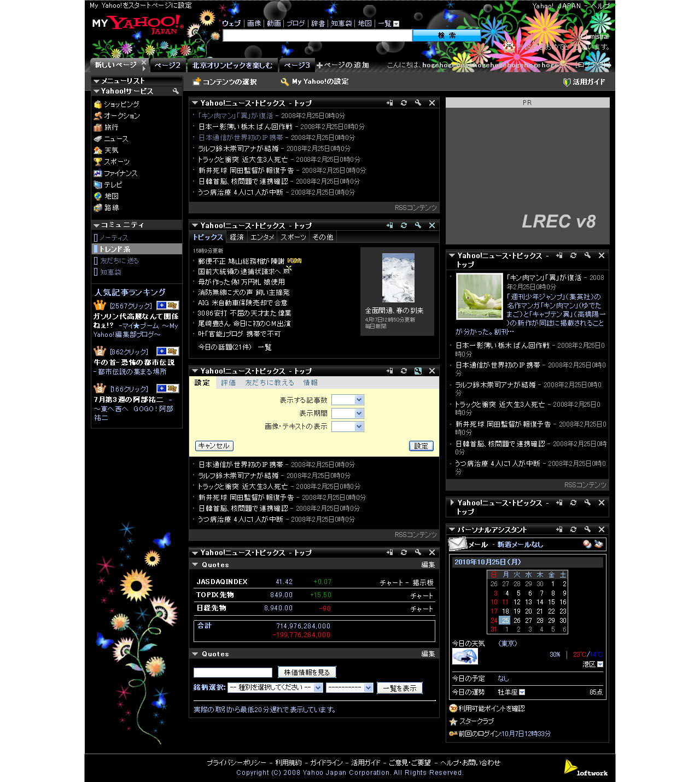Click today's weather image for 東京

pyautogui.click(x=465, y=656)
